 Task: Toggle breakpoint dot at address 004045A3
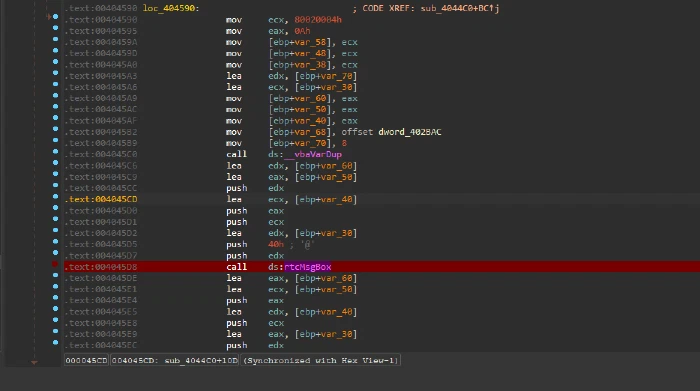pyautogui.click(x=55, y=73)
